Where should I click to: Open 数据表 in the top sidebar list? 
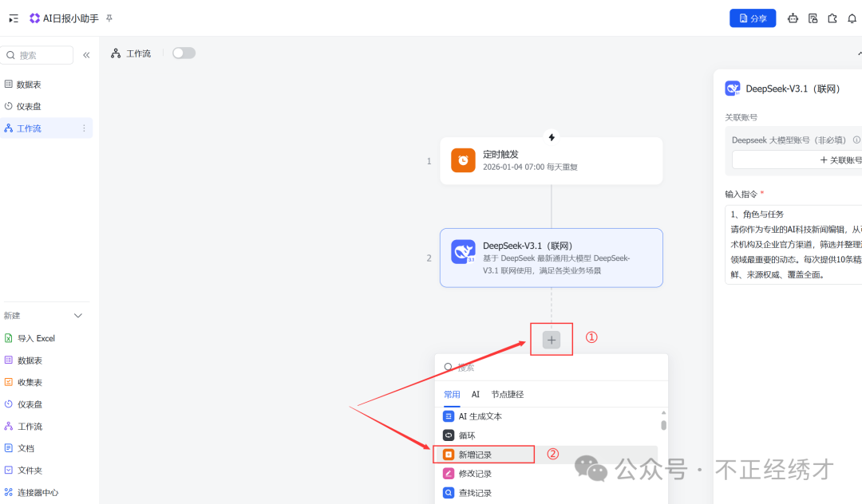tap(29, 84)
